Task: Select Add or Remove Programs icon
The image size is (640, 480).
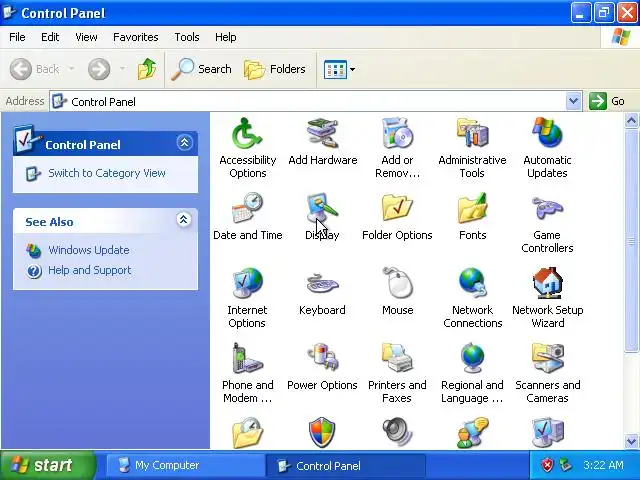Action: pyautogui.click(x=397, y=133)
